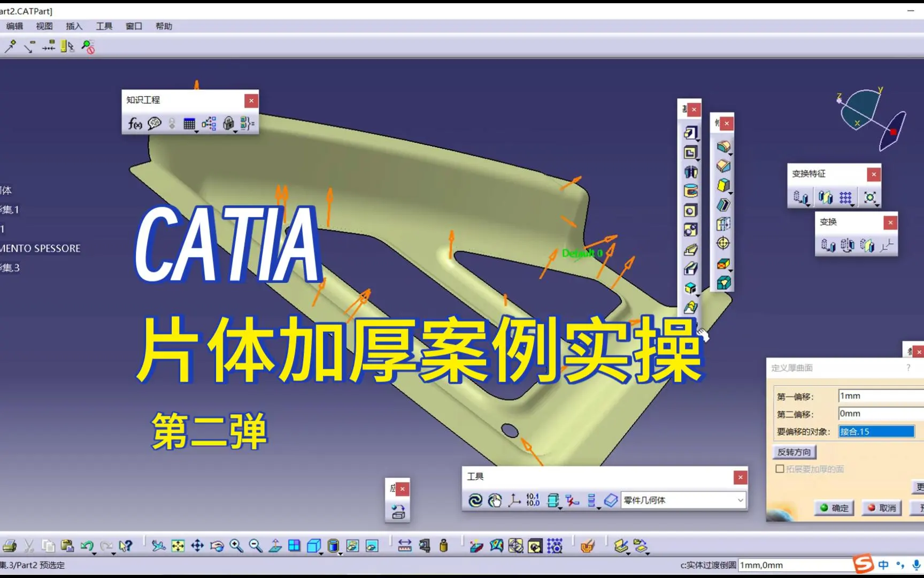924x578 pixels.
Task: Open the 插入 menu
Action: click(74, 26)
